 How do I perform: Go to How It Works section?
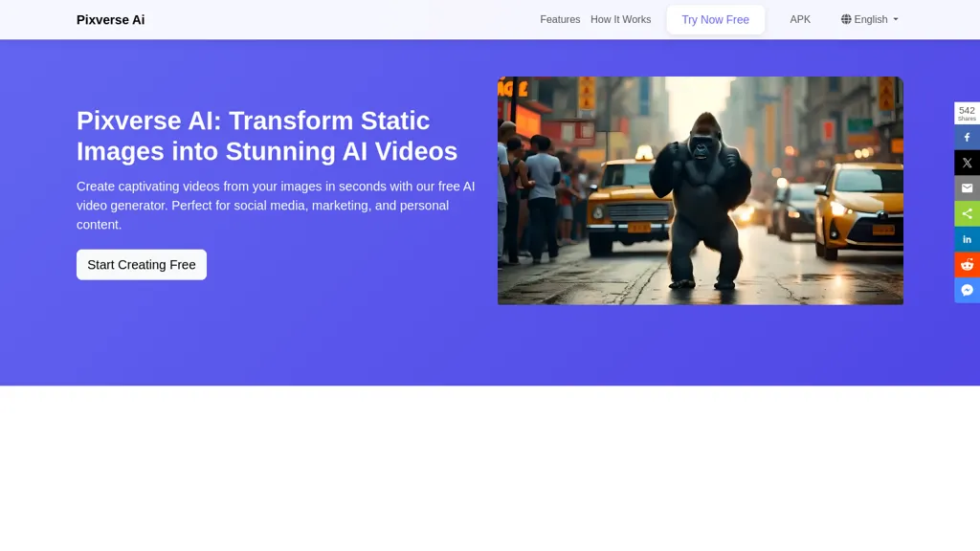620,19
